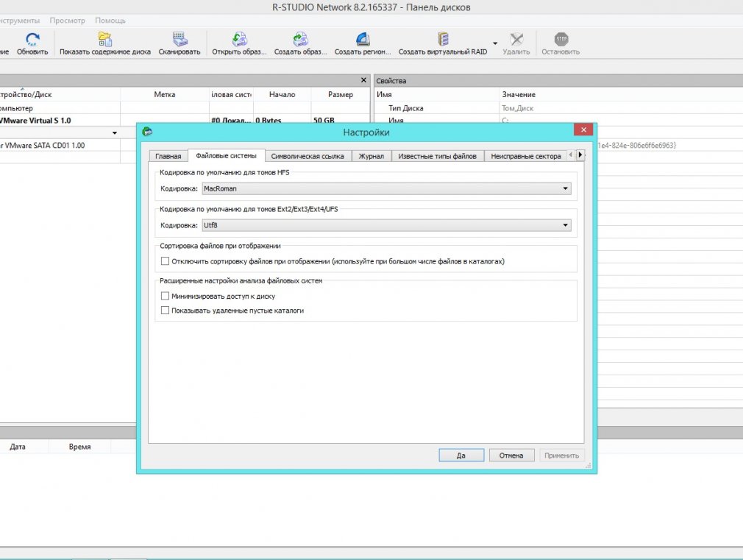Switch to the Главная tab

pyautogui.click(x=168, y=156)
